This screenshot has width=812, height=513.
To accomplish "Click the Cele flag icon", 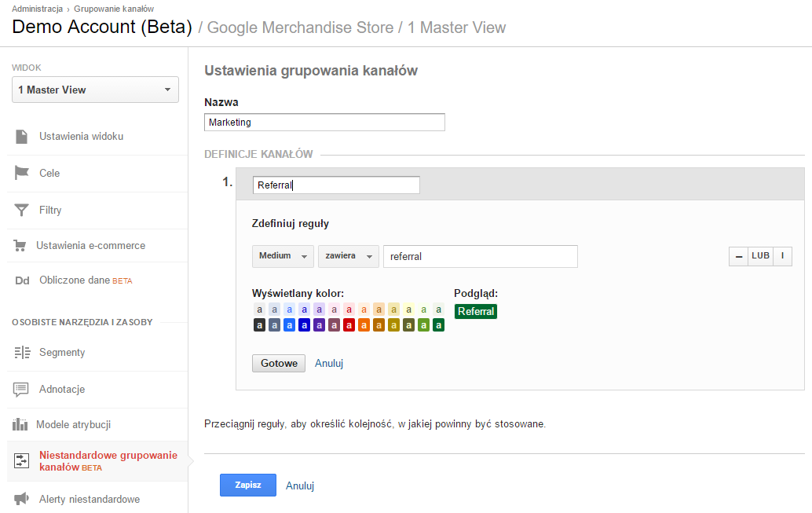I will click(22, 173).
